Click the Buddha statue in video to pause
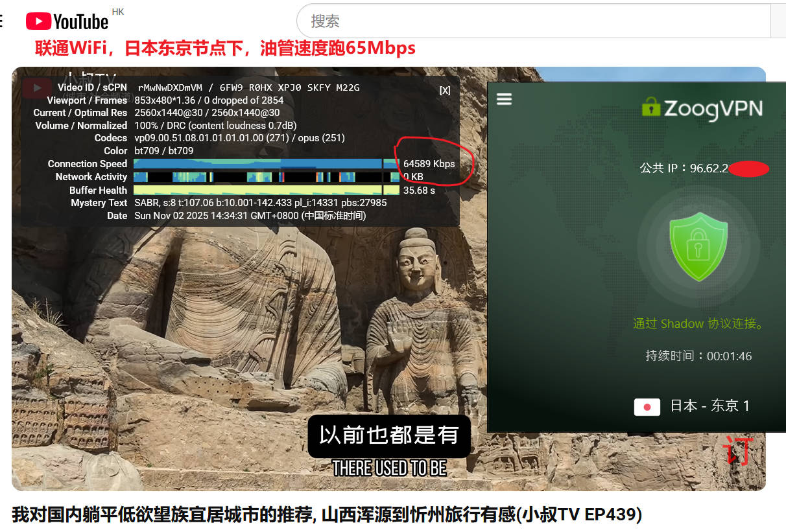The width and height of the screenshot is (786, 532). click(418, 311)
